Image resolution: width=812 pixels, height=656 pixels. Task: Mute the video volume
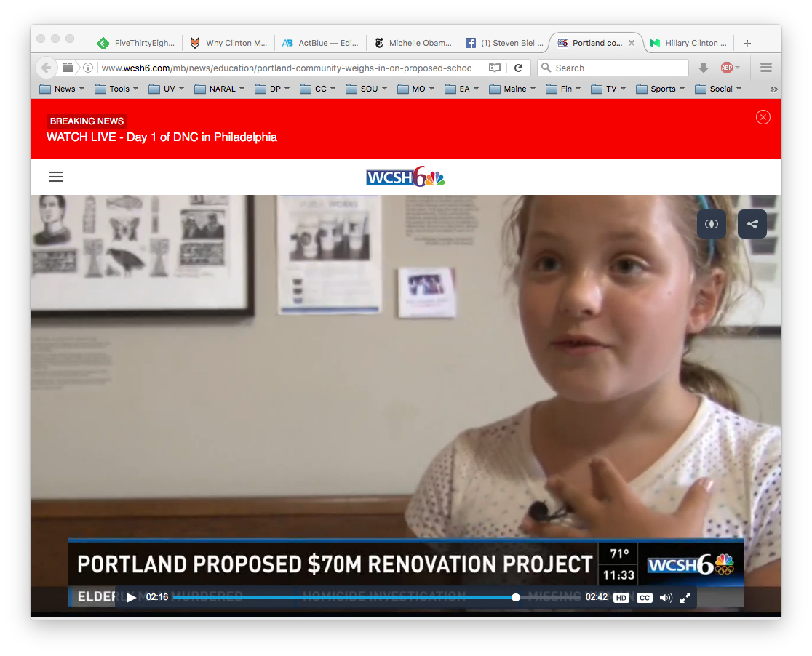pos(666,598)
